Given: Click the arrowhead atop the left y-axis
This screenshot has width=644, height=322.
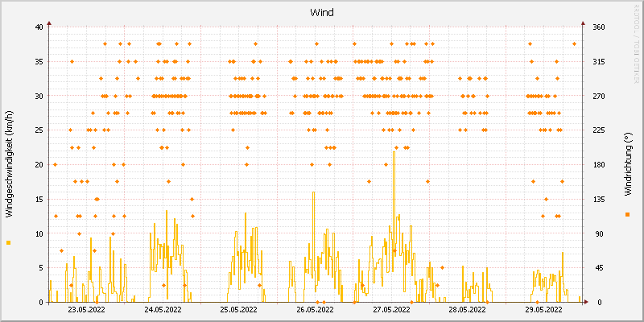Looking at the screenshot, I should point(49,24).
